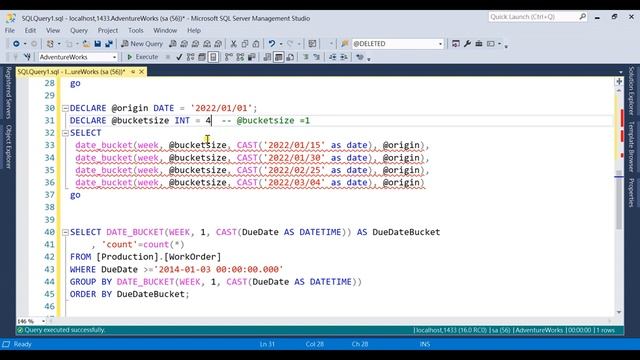Click the Open File folder icon

click(x=86, y=44)
